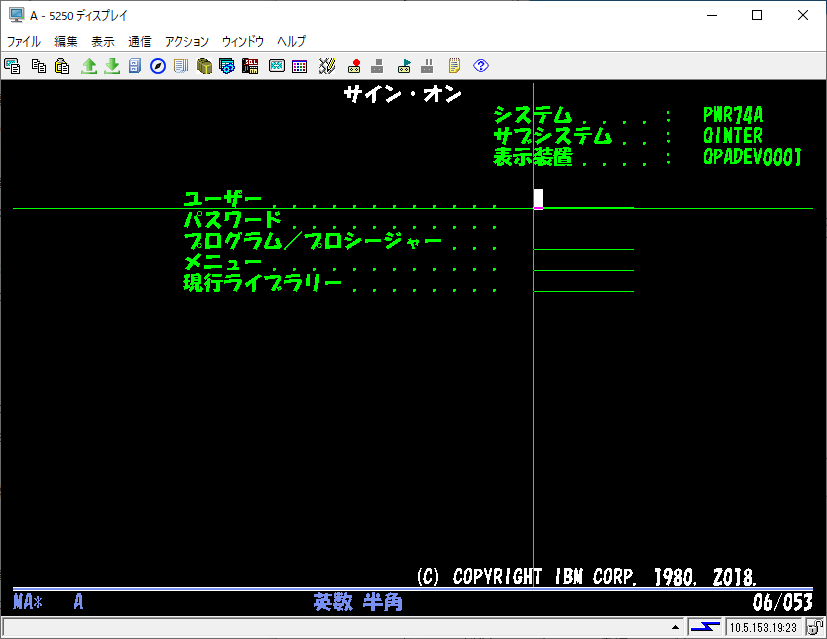Click the stacked document pages icon
Screen dimensions: 827x639
181,66
